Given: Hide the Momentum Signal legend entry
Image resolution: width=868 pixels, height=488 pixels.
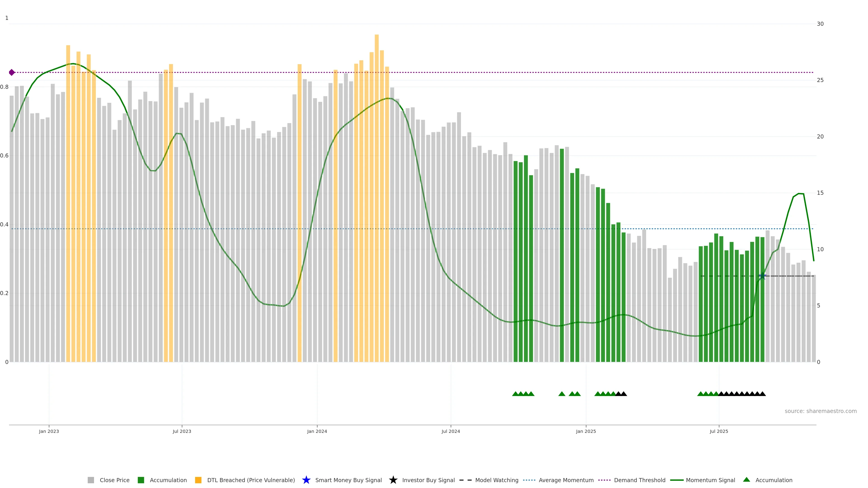Looking at the screenshot, I should 710,480.
